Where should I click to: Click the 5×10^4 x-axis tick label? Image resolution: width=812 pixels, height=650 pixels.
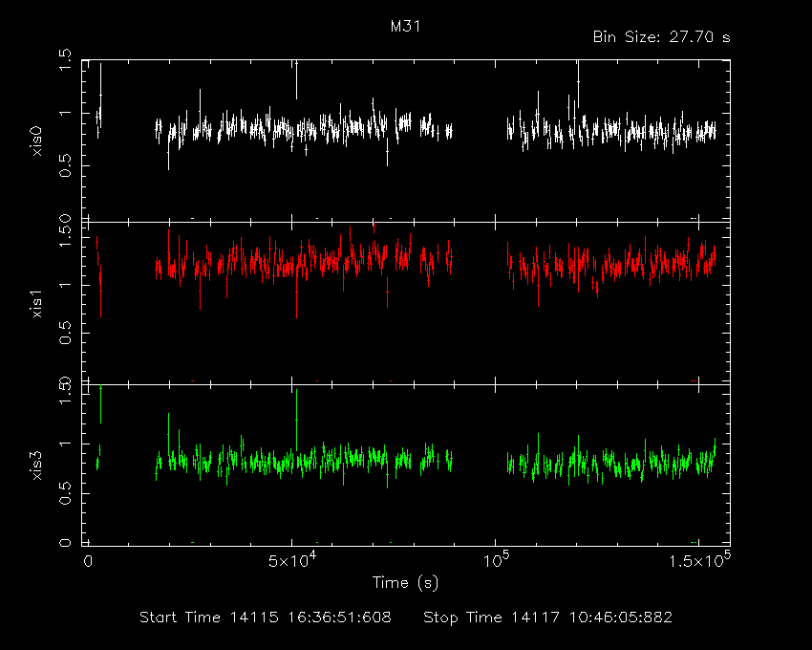click(x=291, y=560)
